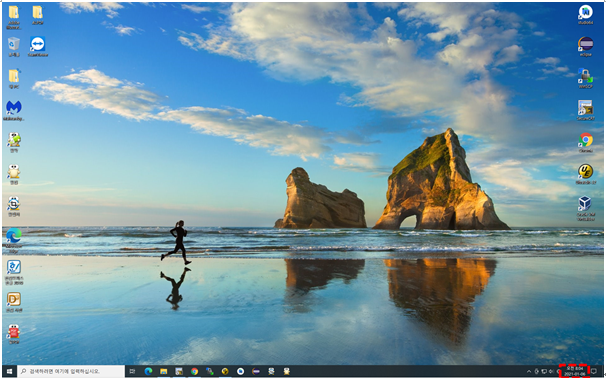
Task: Open WinSCP desktop shortcut
Action: click(586, 78)
